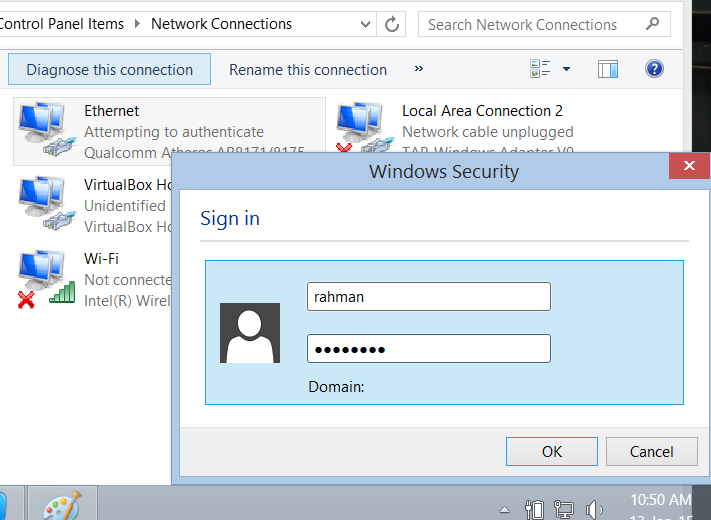711x520 pixels.
Task: Click the volume speaker tray icon
Action: click(593, 510)
